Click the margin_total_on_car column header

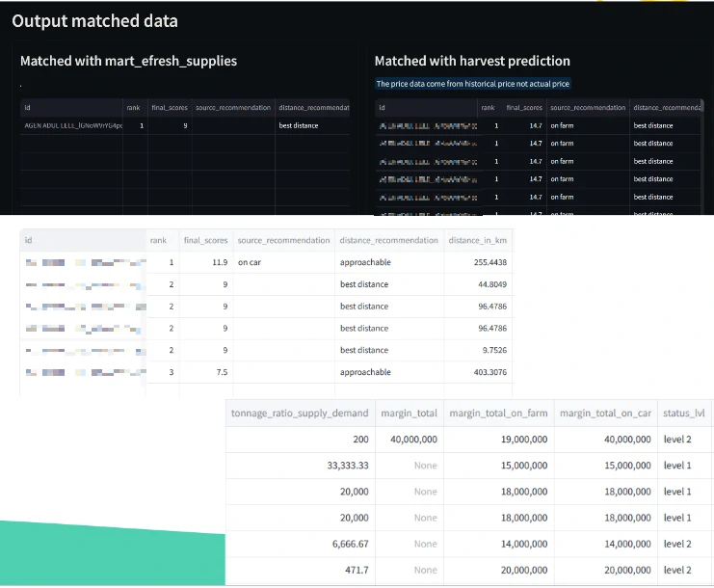pos(606,414)
